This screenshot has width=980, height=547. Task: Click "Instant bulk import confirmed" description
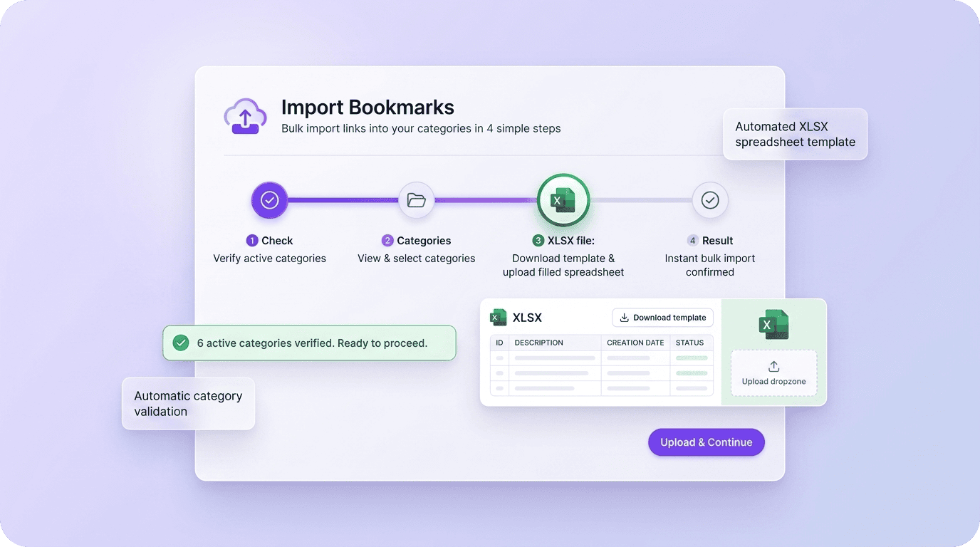click(x=710, y=266)
